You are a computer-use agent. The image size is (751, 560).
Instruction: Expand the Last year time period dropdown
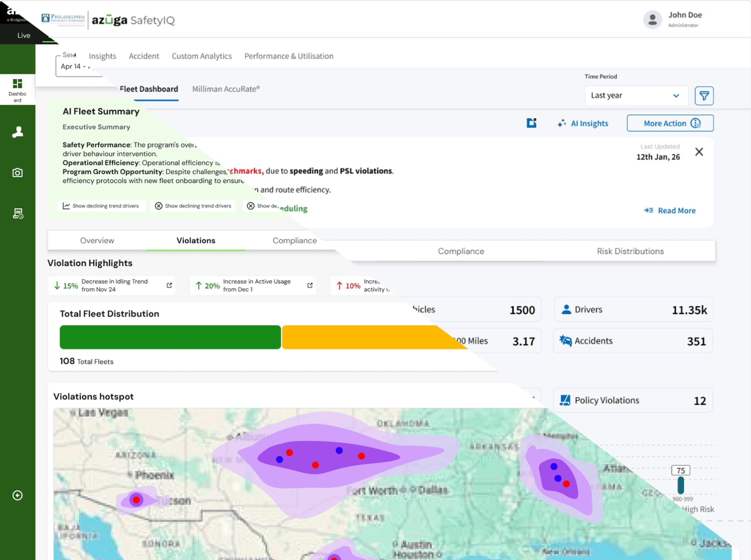pos(636,96)
